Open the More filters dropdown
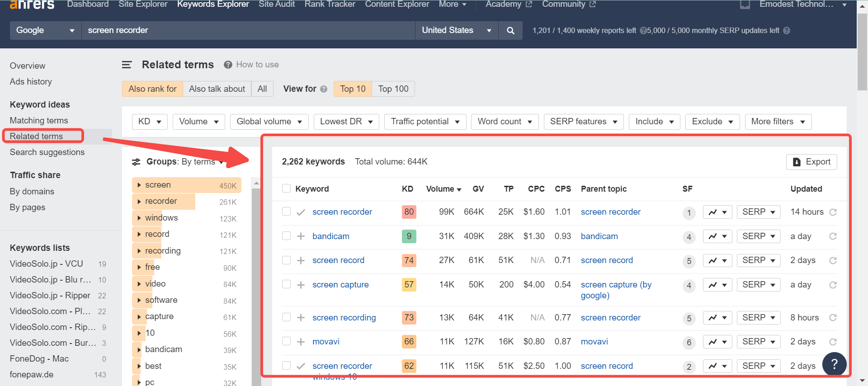Image resolution: width=868 pixels, height=386 pixels. tap(778, 122)
